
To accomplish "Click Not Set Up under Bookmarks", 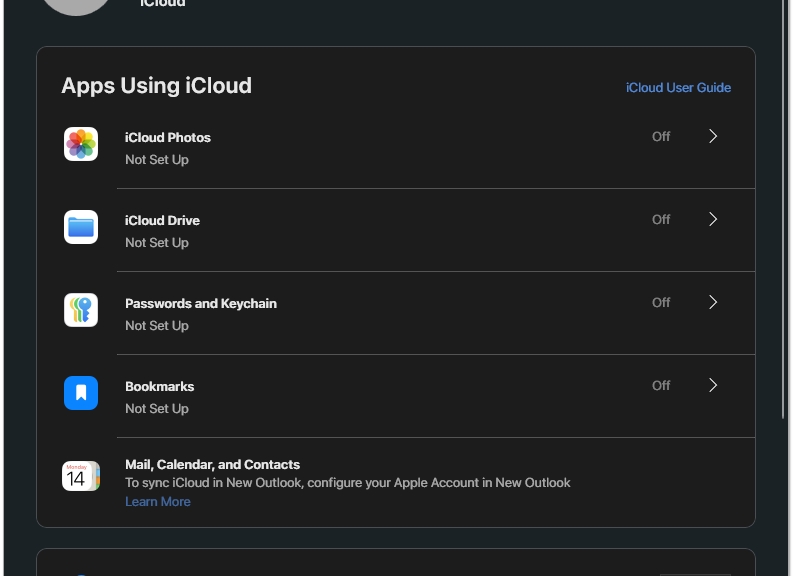I will pos(157,409).
